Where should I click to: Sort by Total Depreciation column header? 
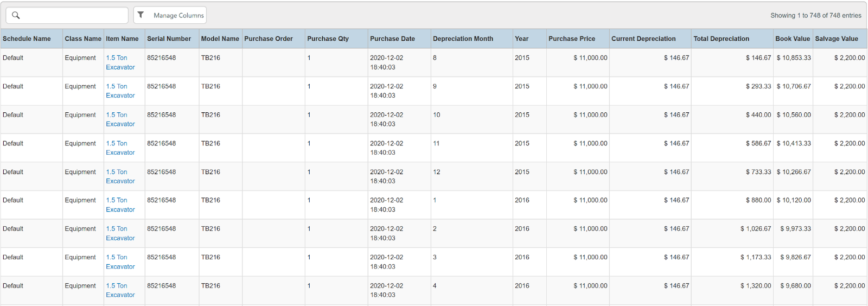[x=721, y=39]
